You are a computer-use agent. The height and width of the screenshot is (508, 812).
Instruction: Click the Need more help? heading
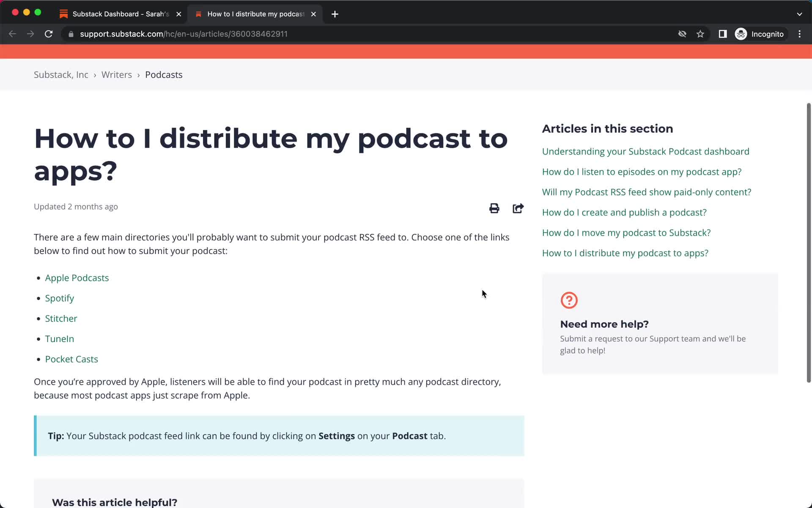pos(604,324)
